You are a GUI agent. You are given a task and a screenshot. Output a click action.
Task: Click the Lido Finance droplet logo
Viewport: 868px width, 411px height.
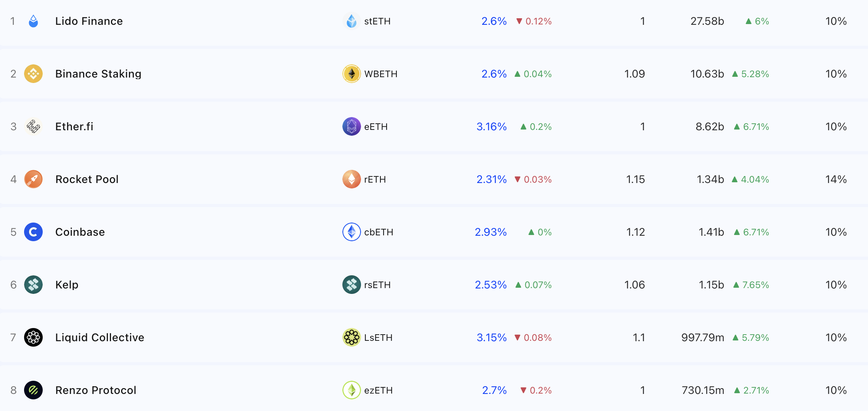(x=33, y=21)
